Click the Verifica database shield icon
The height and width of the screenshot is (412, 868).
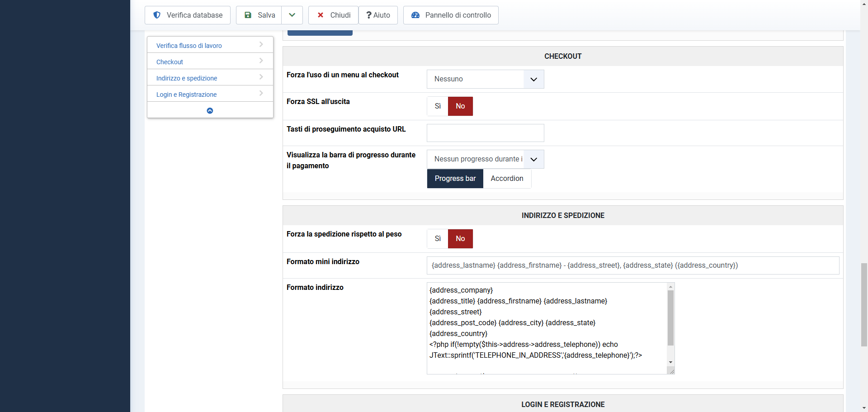click(x=157, y=15)
